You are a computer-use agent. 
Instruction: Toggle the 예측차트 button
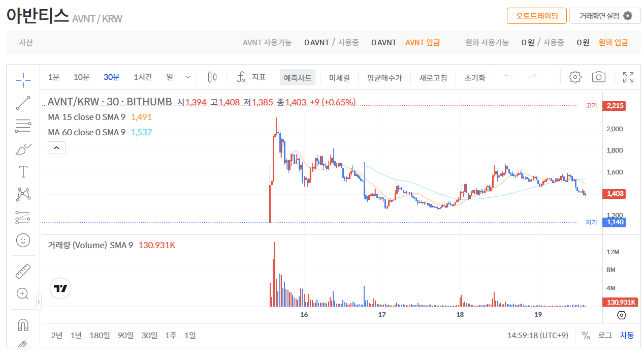coord(298,78)
